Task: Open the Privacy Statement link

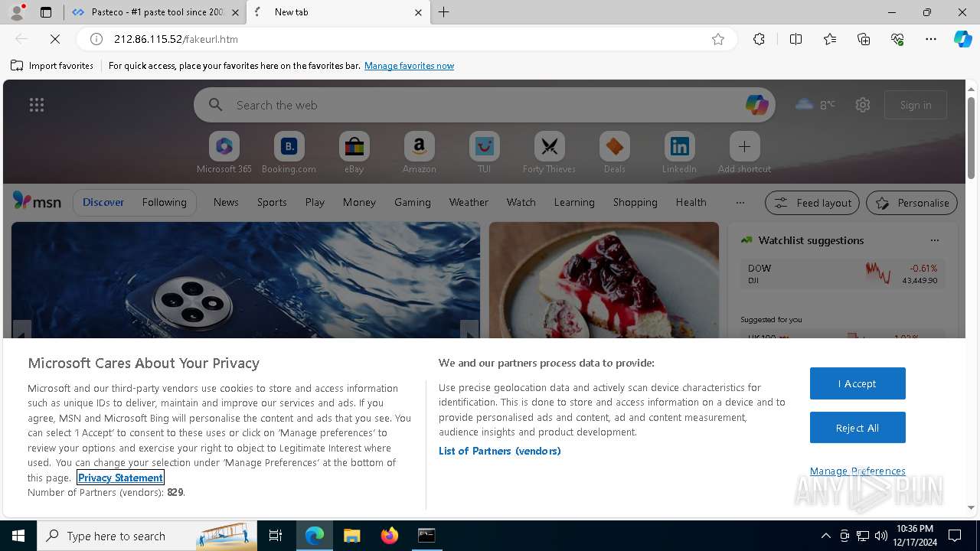Action: tap(120, 478)
